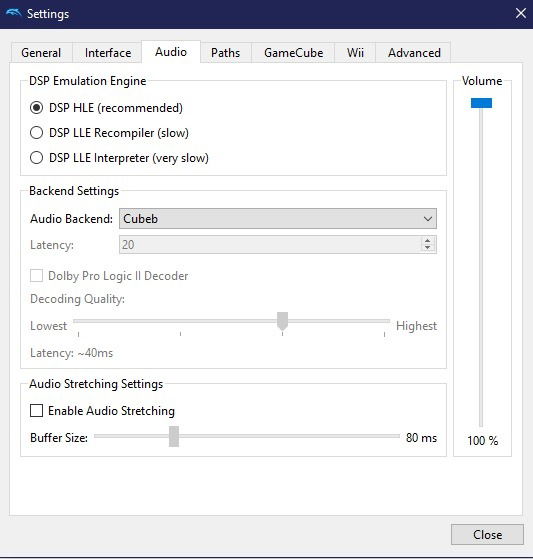
Task: Open the Wii tab
Action: [355, 53]
